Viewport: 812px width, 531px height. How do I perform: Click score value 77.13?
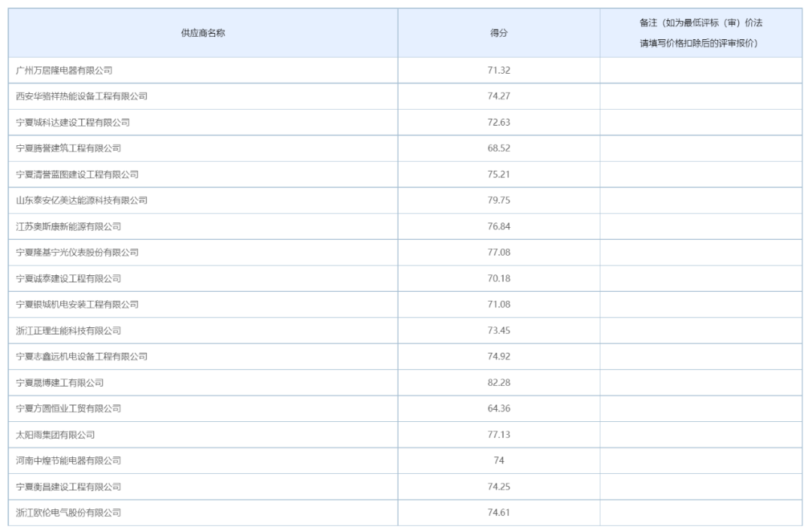coord(498,435)
